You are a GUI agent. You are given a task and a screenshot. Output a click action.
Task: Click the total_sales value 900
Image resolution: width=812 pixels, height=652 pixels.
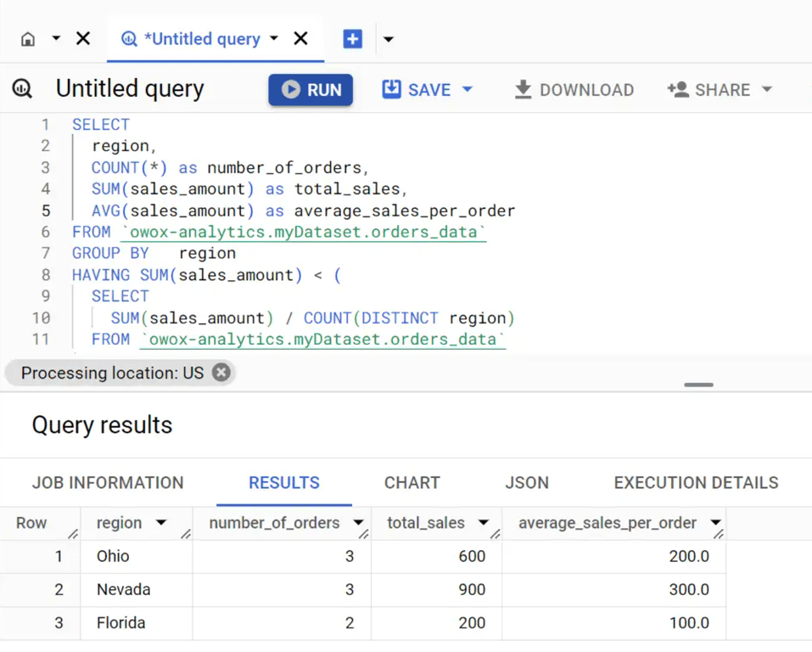[x=472, y=589]
